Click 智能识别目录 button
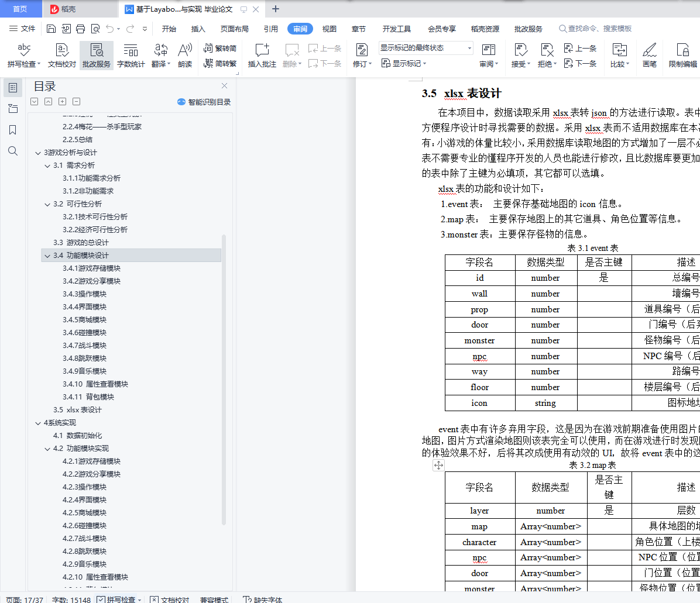Screen dimensions: 700x603 coord(204,102)
